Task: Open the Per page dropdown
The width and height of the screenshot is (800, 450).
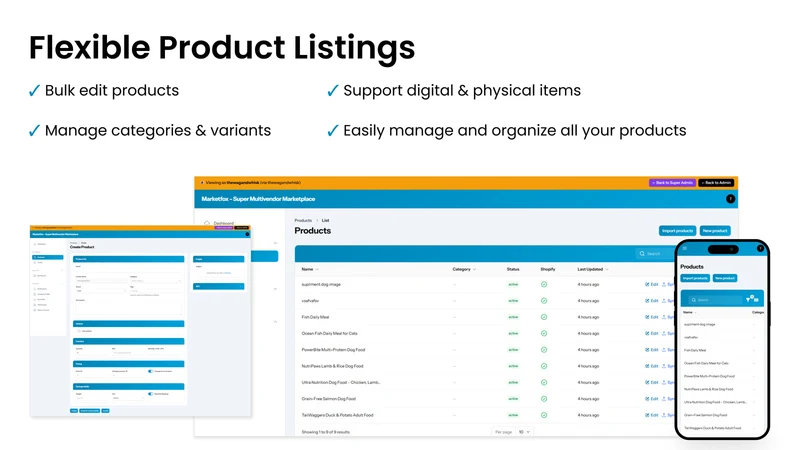Action: point(524,432)
